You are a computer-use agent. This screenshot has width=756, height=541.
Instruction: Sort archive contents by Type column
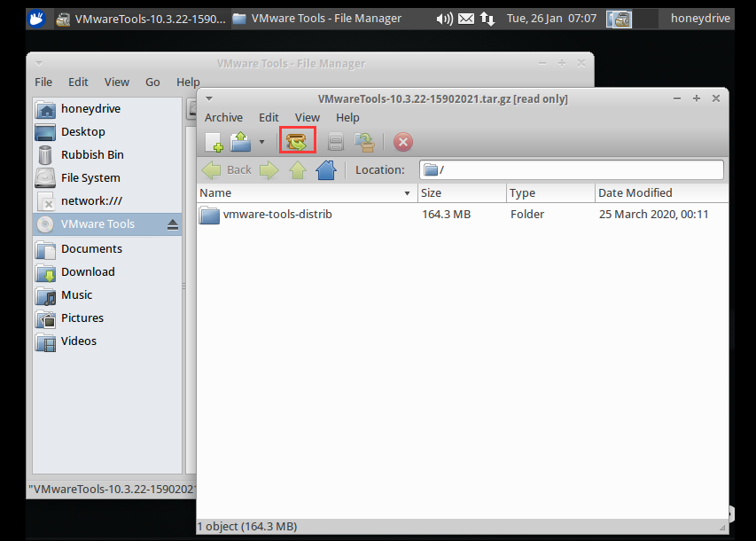pos(550,193)
